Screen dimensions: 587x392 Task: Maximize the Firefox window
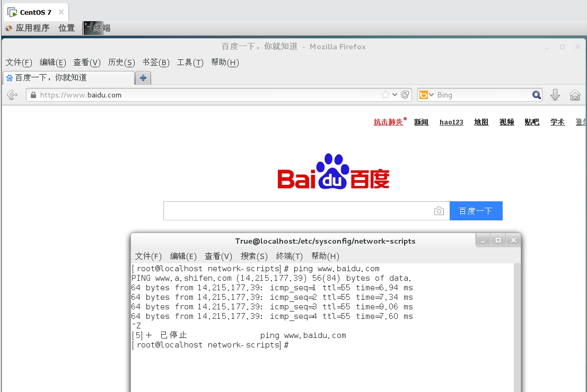point(562,47)
